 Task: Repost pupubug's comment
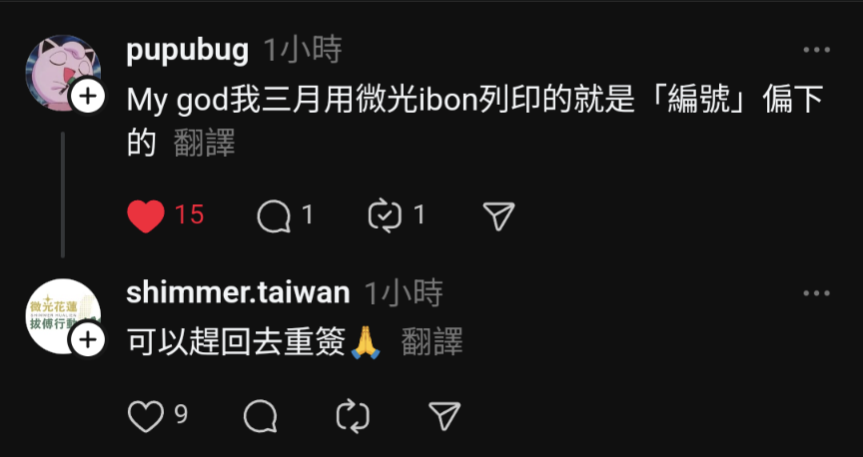click(x=385, y=216)
